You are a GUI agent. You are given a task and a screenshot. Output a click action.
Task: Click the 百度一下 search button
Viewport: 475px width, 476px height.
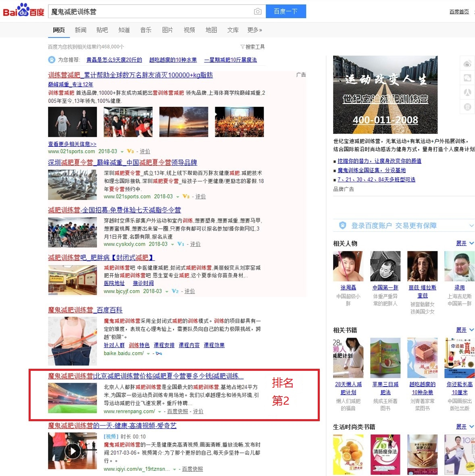(x=286, y=11)
